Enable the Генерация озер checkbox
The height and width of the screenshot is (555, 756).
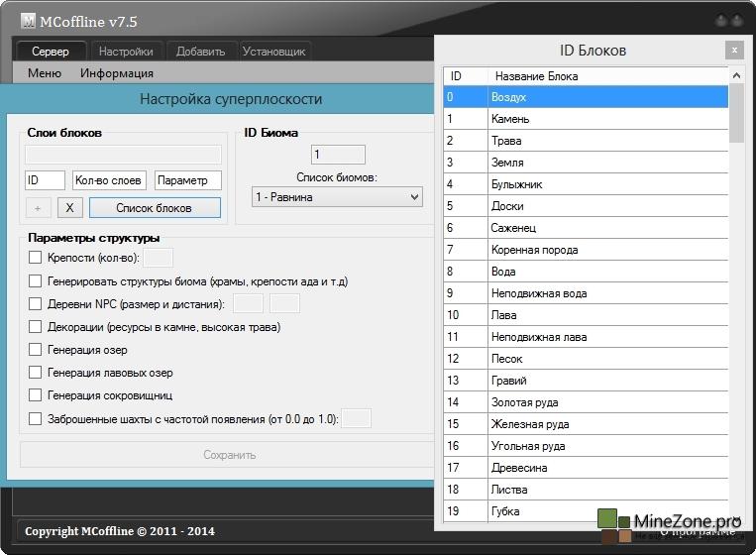point(36,350)
